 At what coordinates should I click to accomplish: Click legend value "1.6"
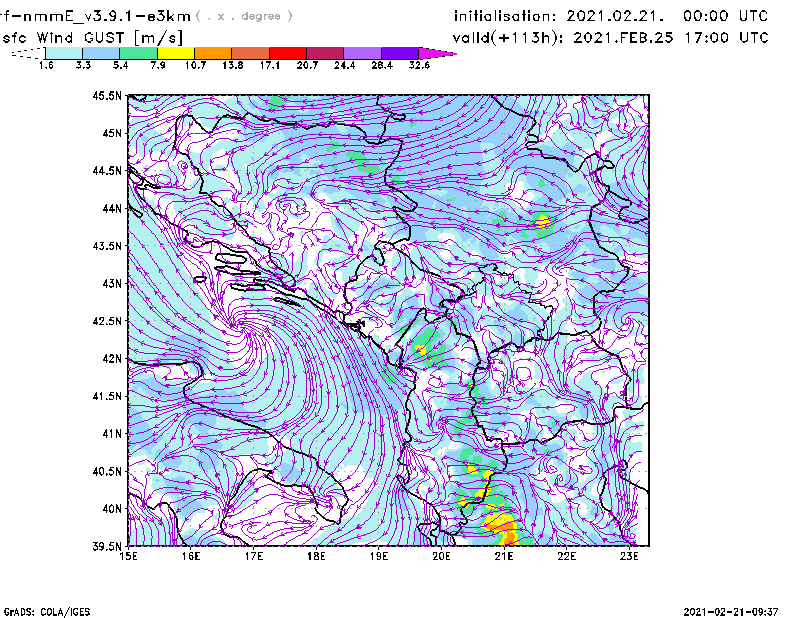coord(46,65)
